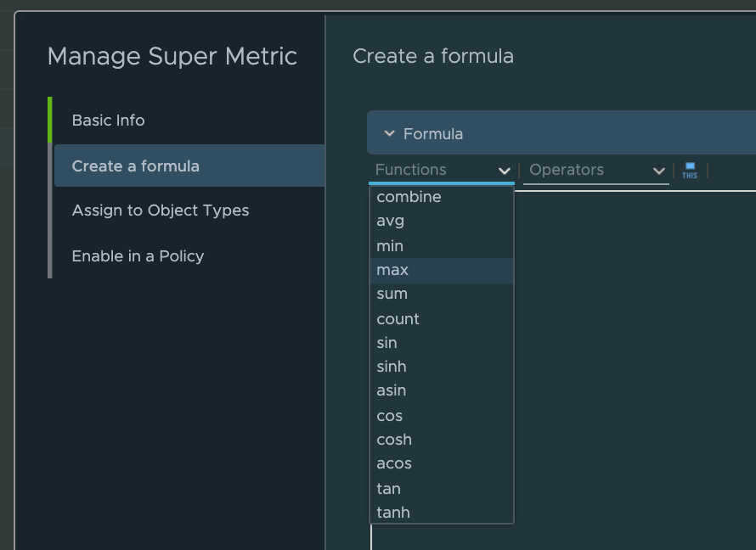Insert the THIS object icon

[x=690, y=171]
